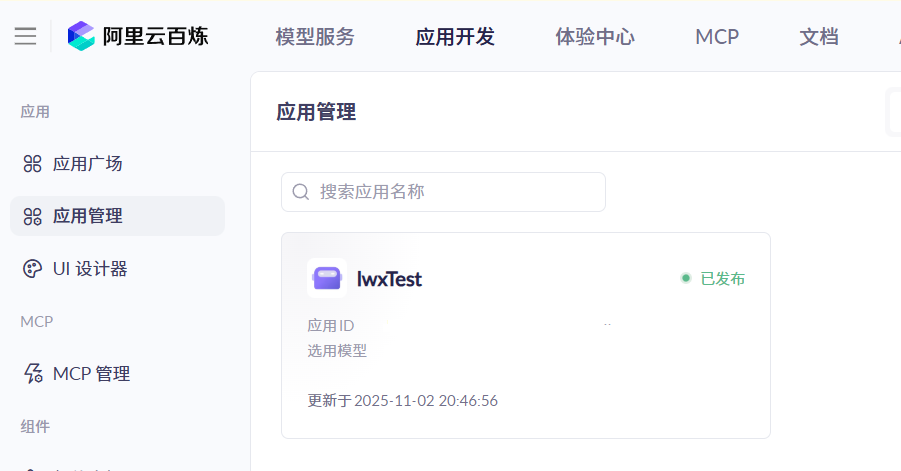901x471 pixels.
Task: Focus the 搜索应用名称 search field
Action: pyautogui.click(x=443, y=192)
